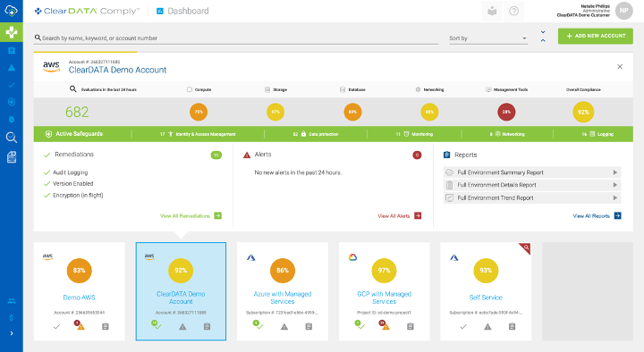Select the Identity & Access Management tab
The image size is (644, 352).
198,134
